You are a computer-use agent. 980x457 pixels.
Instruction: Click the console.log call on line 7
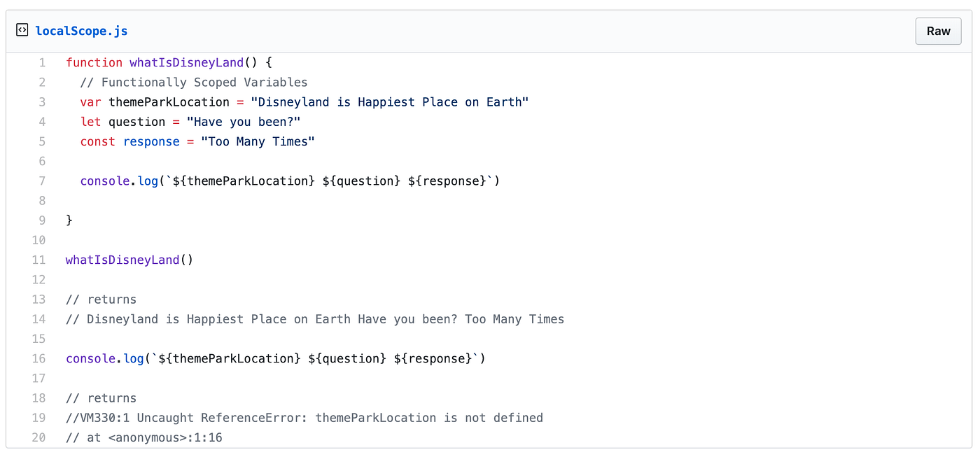point(112,181)
